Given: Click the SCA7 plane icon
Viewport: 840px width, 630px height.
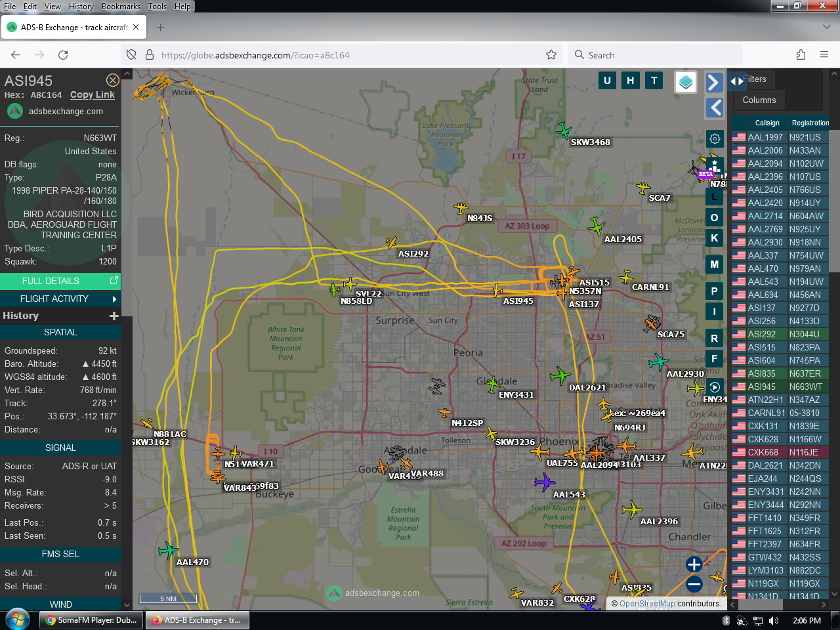Looking at the screenshot, I should coord(643,188).
